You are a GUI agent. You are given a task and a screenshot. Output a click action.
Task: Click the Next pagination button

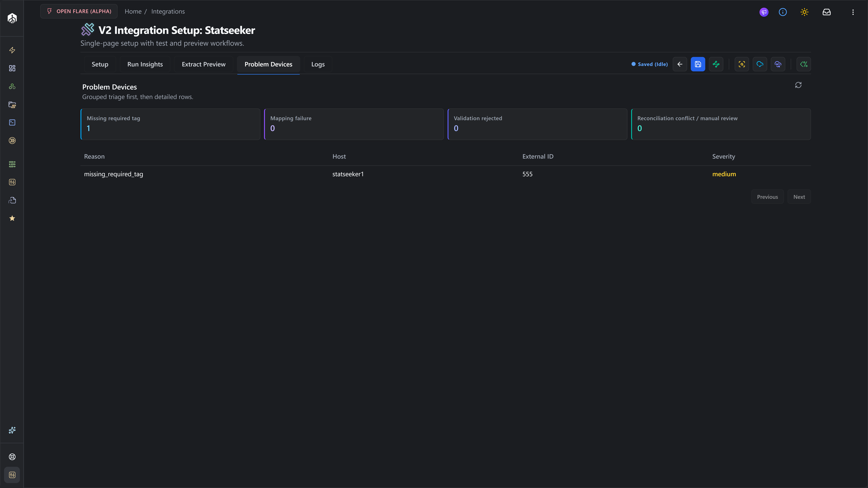click(x=799, y=197)
